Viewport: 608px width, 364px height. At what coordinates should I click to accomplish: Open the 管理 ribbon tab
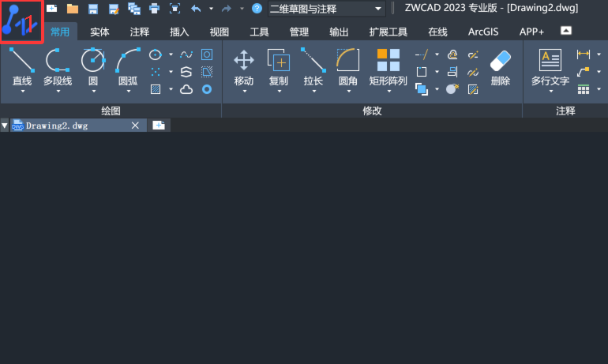(x=299, y=32)
